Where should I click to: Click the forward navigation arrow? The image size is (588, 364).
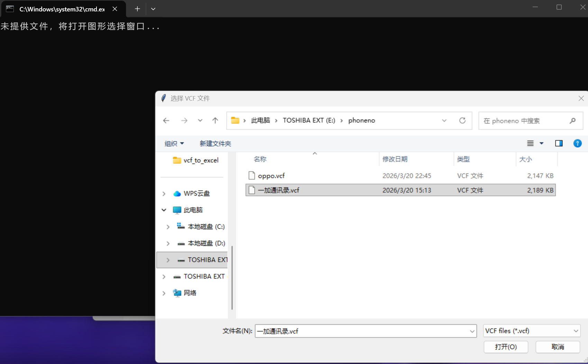pyautogui.click(x=184, y=120)
